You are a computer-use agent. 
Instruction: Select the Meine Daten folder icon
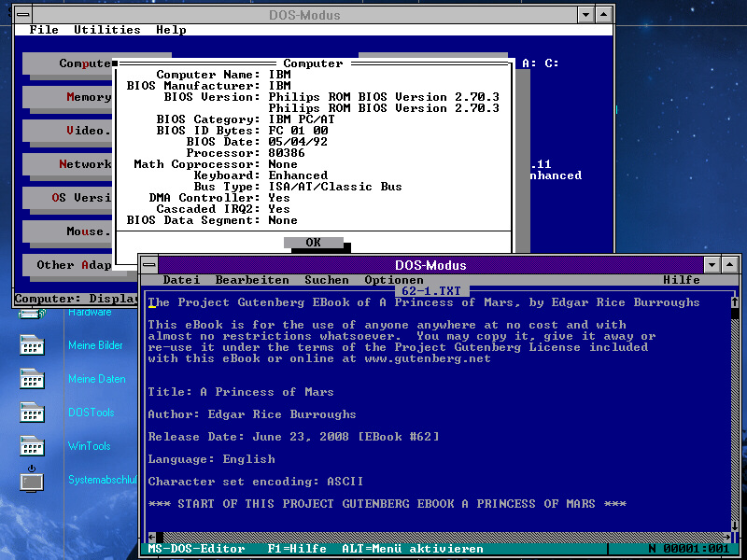pyautogui.click(x=32, y=380)
